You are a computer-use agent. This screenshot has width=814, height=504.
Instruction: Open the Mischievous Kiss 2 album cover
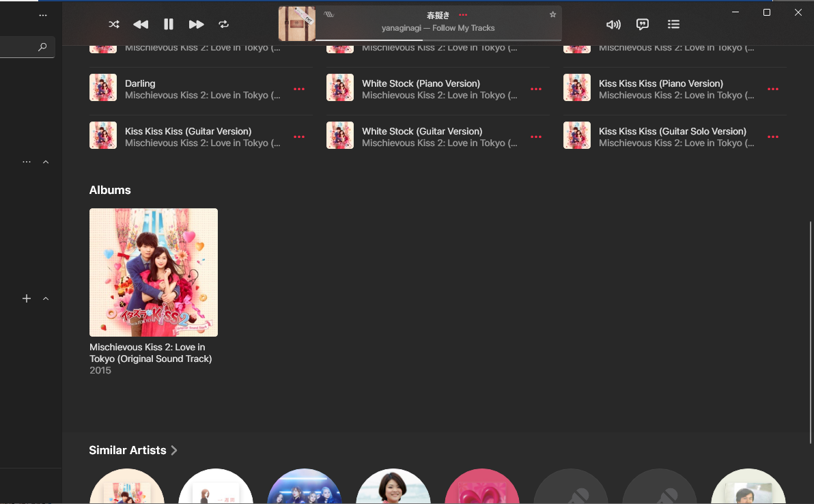coord(154,272)
